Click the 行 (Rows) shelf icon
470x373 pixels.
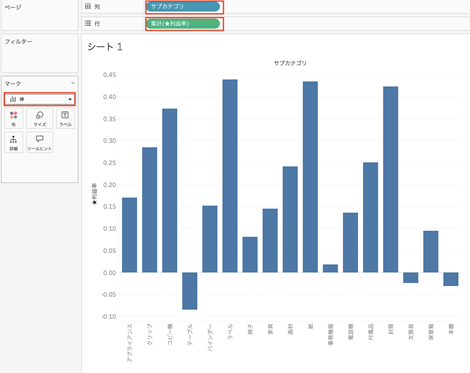[88, 23]
